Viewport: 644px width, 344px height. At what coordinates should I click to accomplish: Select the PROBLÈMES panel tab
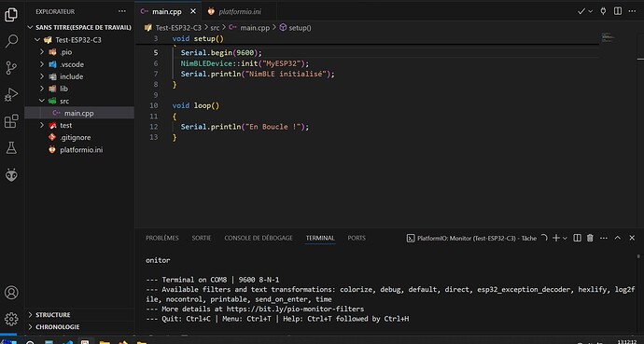click(x=162, y=238)
